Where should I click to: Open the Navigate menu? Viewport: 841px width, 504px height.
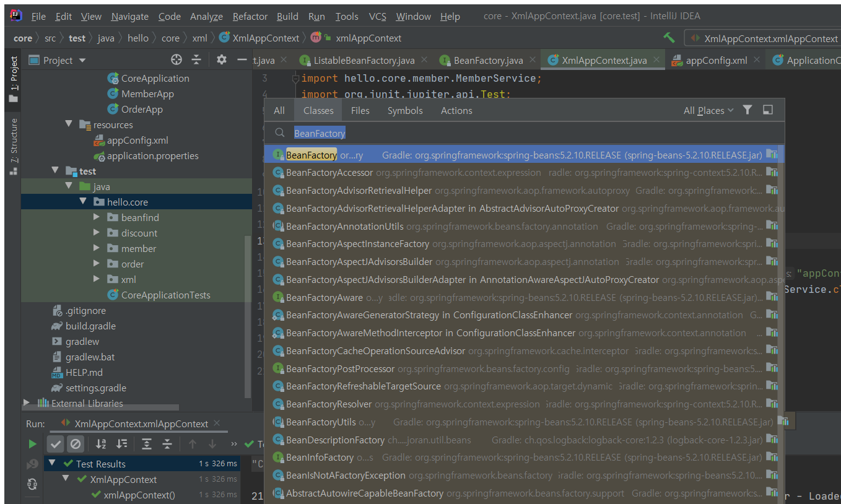pyautogui.click(x=130, y=17)
